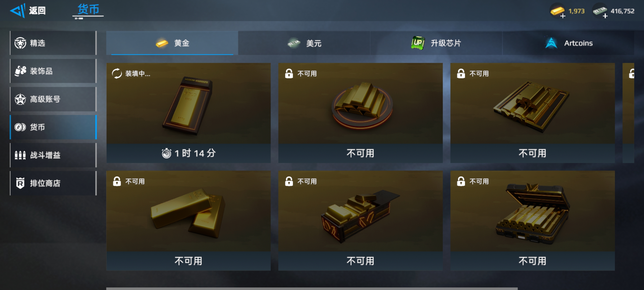Screen dimensions: 644x290
Task: Click the blue back arrow icon
Action: (18, 10)
